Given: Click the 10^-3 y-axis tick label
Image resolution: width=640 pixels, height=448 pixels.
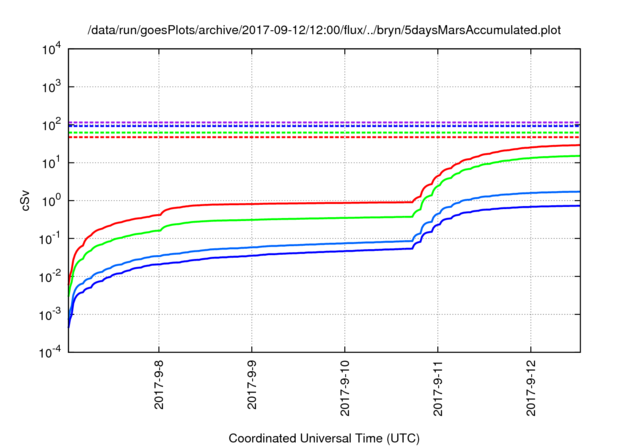Looking at the screenshot, I should click(x=50, y=315).
